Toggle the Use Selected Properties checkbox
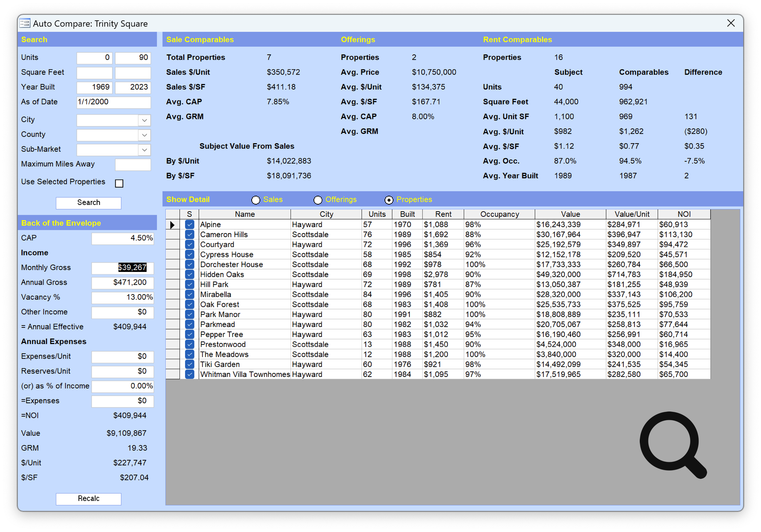This screenshot has width=761, height=532. [119, 183]
